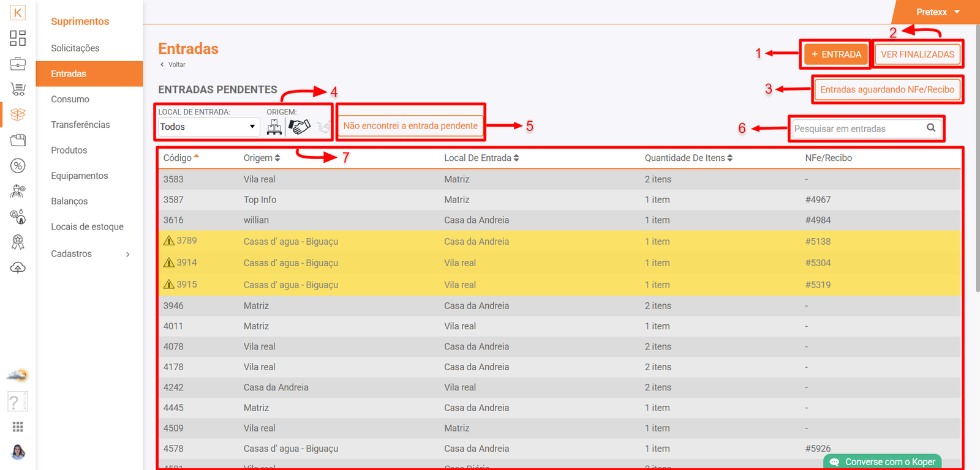Screen dimensions: 980x470
Task: Open the Local de Entrada dropdown
Action: 208,127
